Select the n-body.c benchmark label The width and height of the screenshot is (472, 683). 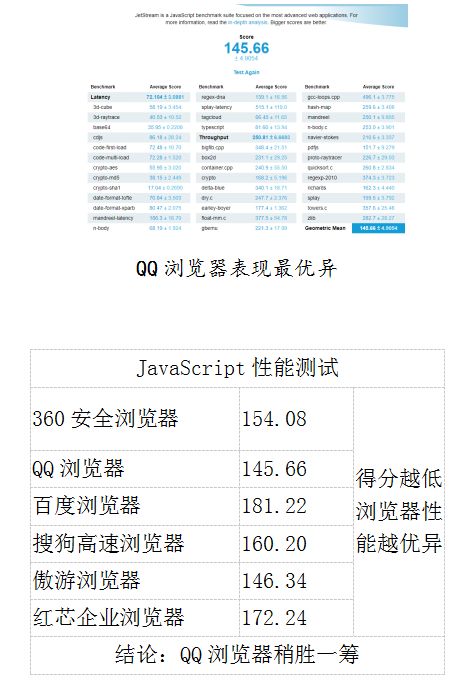click(317, 127)
